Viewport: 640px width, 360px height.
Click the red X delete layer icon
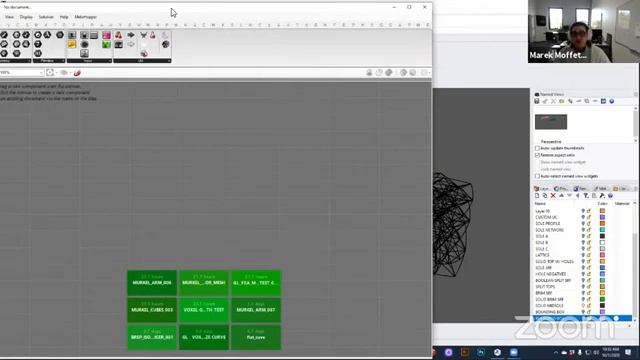[553, 196]
